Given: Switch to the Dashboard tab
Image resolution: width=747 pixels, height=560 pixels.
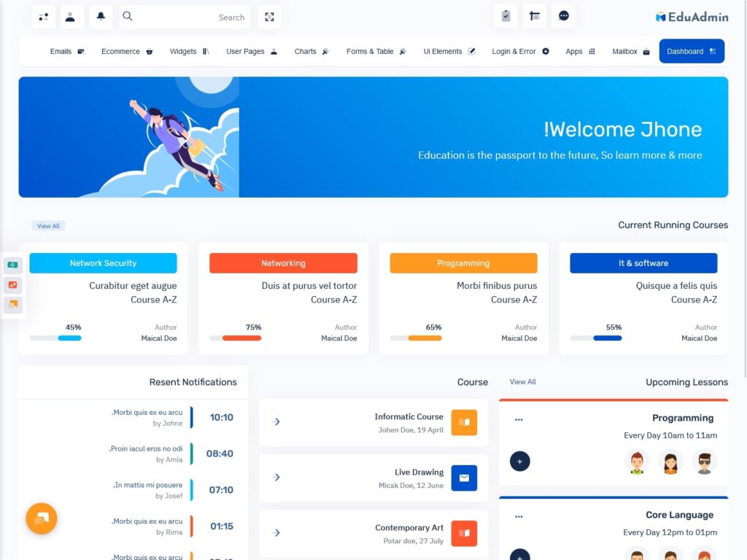Looking at the screenshot, I should pos(691,51).
